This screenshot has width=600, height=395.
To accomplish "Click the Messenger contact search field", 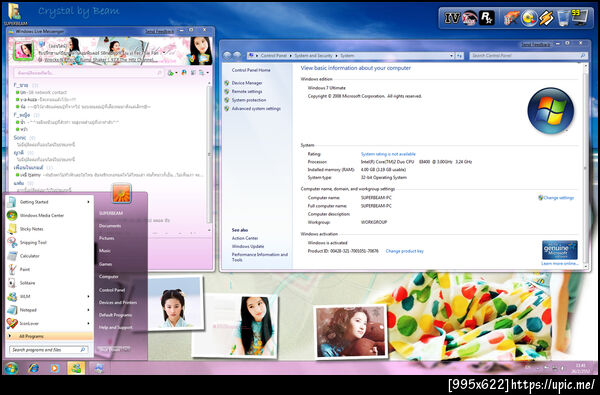I will 89,72.
